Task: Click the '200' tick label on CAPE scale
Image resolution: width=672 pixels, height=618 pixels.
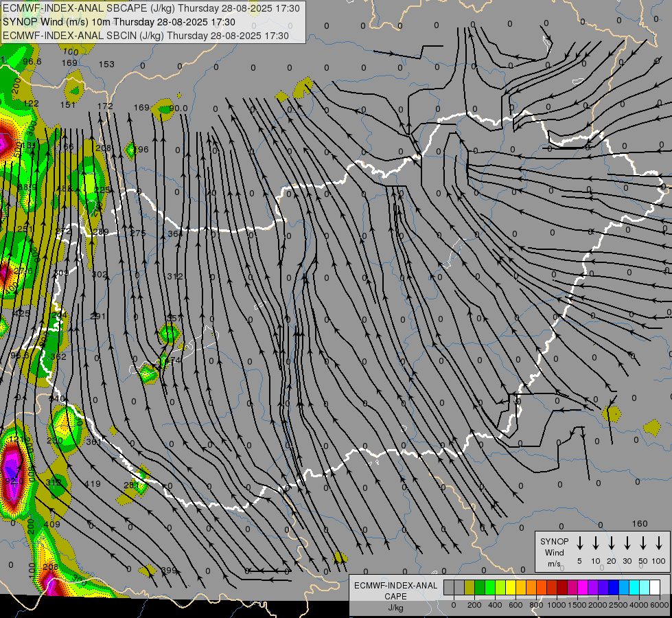Action: pyautogui.click(x=474, y=605)
